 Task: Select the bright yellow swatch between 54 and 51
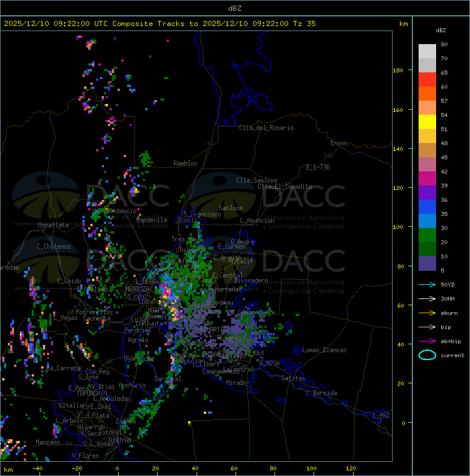pos(427,122)
